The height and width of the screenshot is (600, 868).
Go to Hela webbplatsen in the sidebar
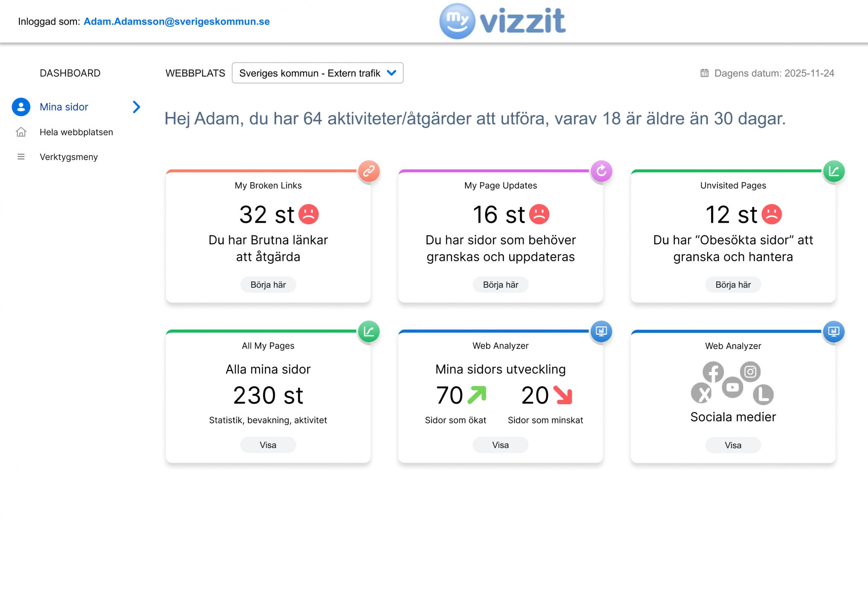pos(76,132)
